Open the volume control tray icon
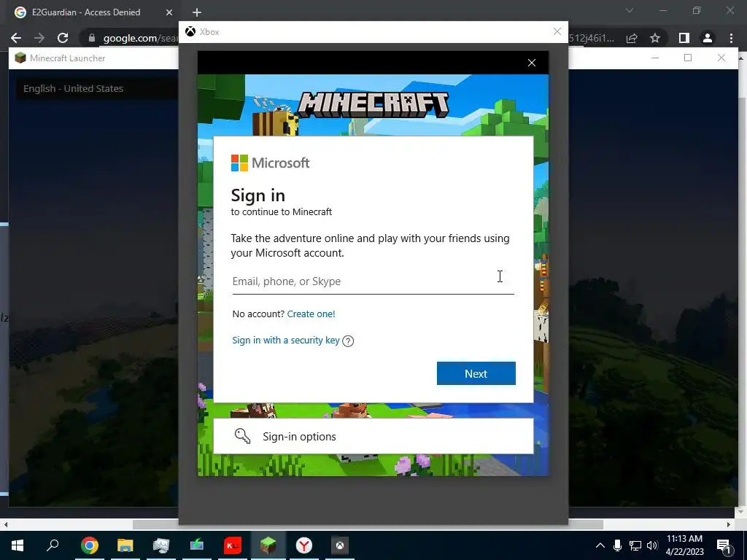747x560 pixels. tap(652, 545)
